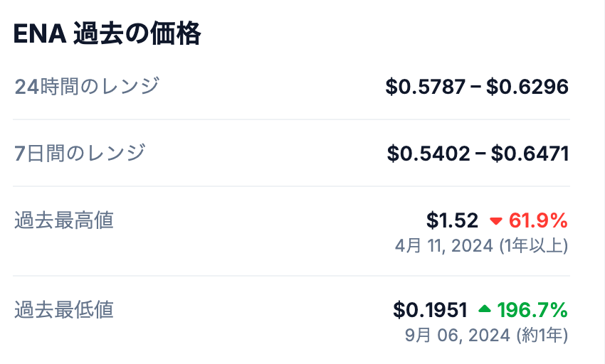Click the lower bound $0.5787 of 24h range
605x364 pixels.
424,87
